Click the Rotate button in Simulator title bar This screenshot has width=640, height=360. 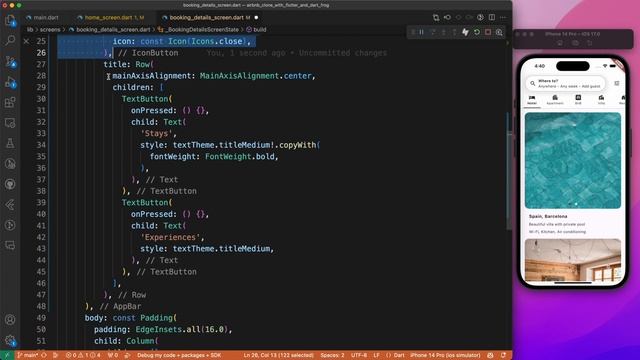(x=589, y=42)
